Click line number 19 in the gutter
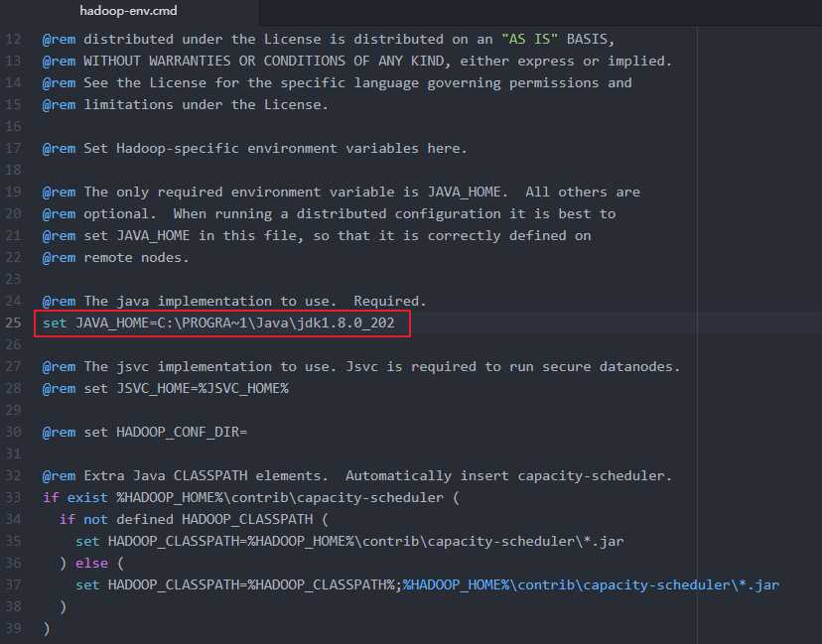The image size is (822, 644). coord(13,193)
